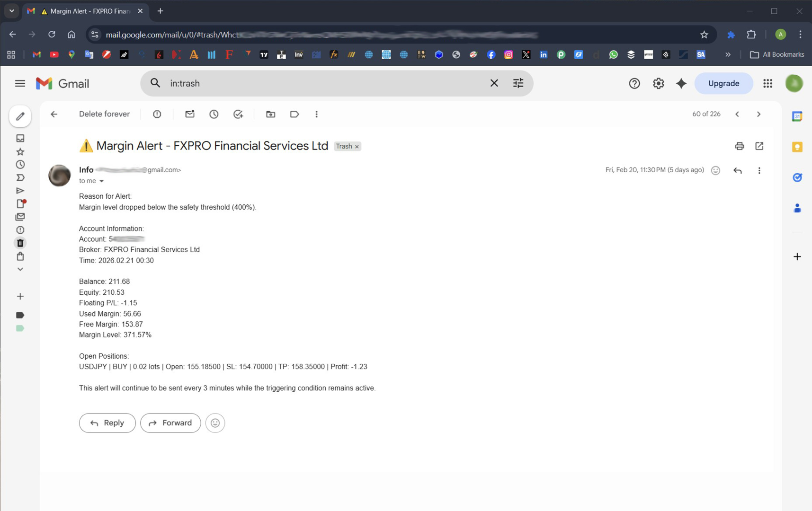Report this email as spam
This screenshot has height=511, width=812.
157,114
